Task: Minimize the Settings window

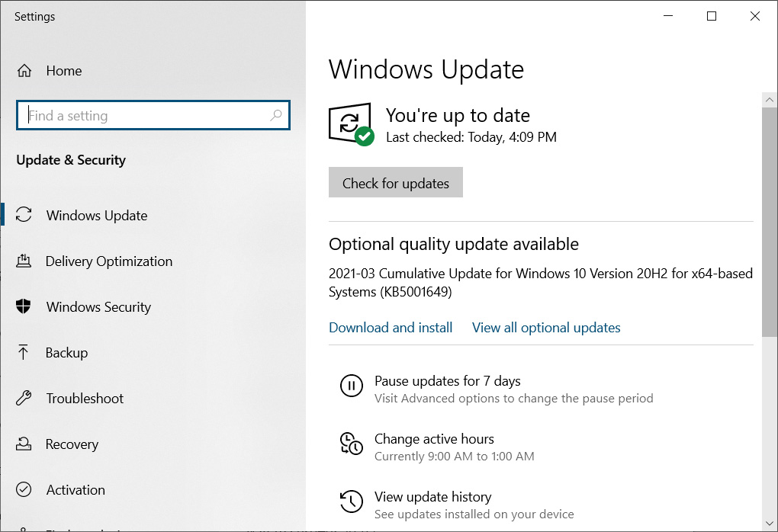Action: pyautogui.click(x=668, y=16)
